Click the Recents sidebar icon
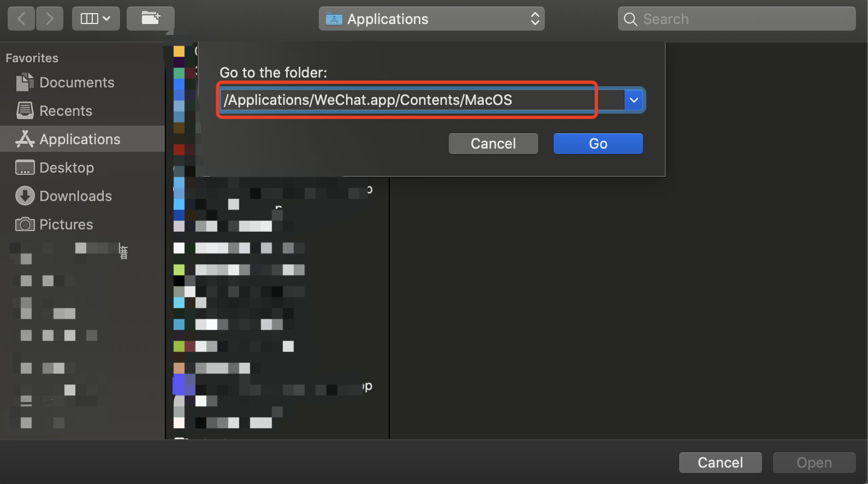The image size is (868, 484). 25,111
